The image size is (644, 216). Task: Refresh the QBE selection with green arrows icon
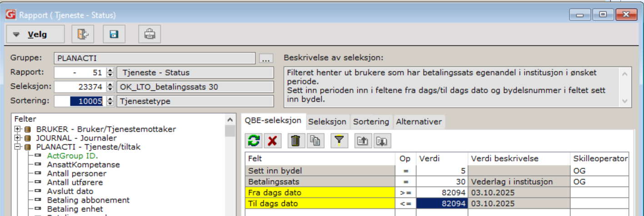click(254, 141)
